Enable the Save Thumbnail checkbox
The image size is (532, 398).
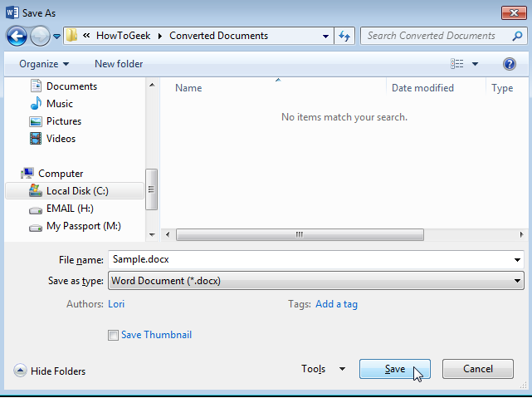coord(113,335)
